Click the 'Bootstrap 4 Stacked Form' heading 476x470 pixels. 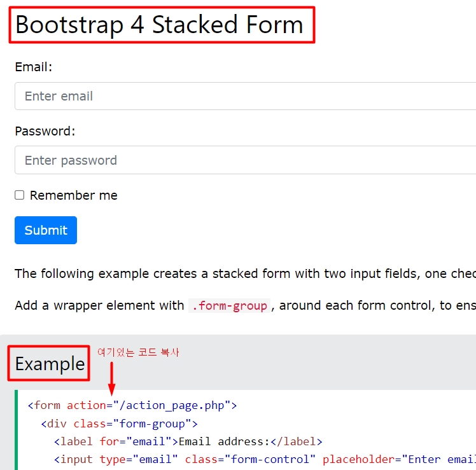(x=159, y=25)
